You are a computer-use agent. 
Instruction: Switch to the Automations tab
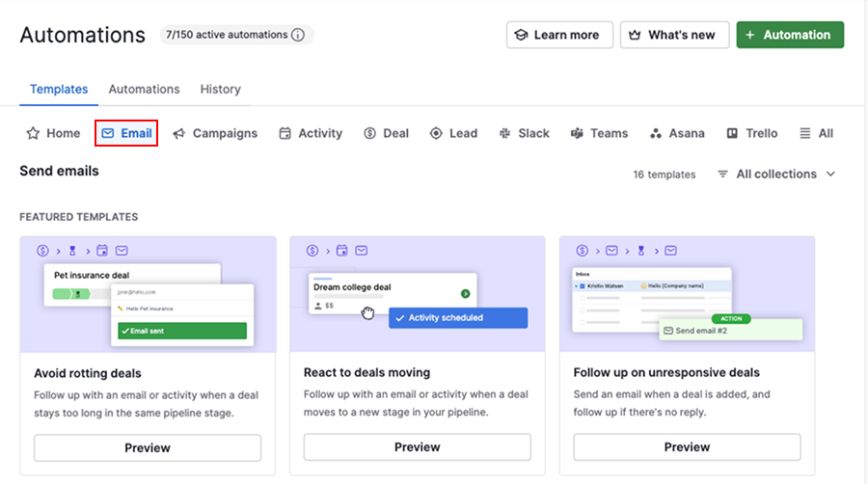click(x=144, y=89)
